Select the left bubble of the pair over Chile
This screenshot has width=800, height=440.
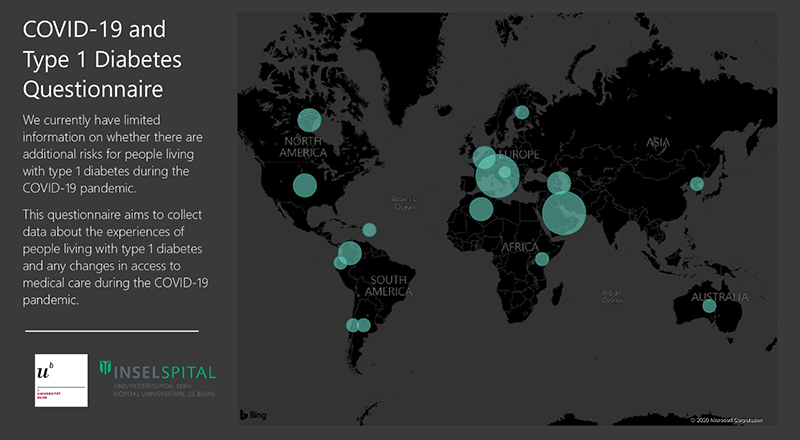[353, 325]
